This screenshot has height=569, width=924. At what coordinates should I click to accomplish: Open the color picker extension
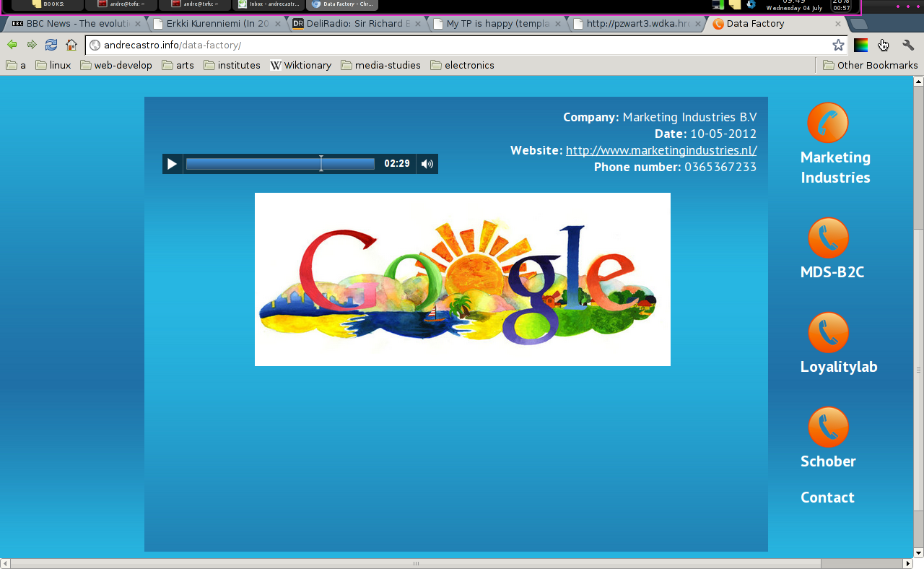(x=861, y=45)
